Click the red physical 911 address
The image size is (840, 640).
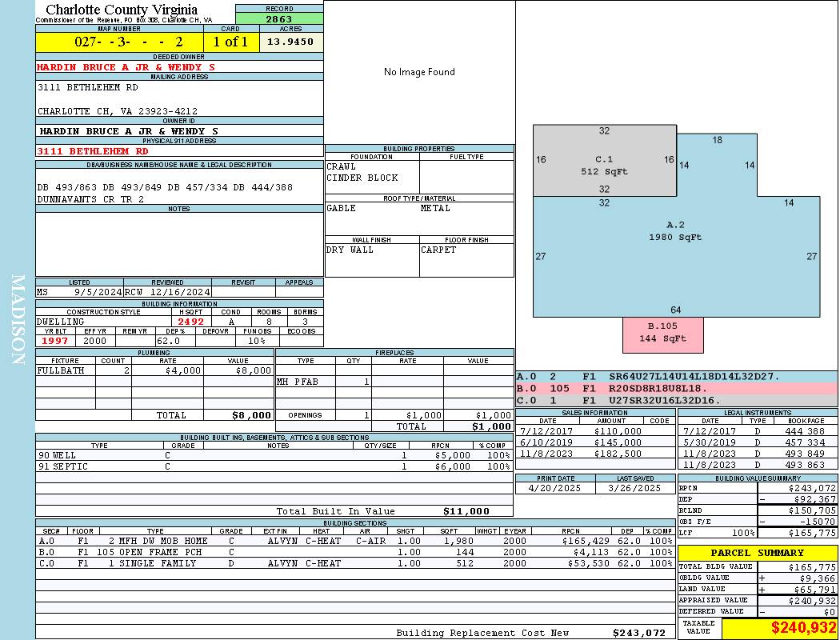93,150
